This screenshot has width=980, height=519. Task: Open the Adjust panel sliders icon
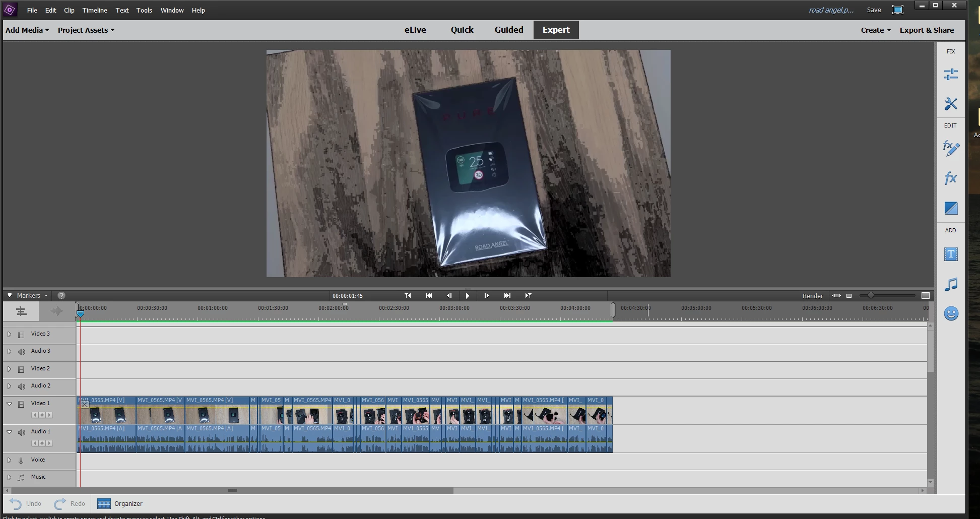coord(951,75)
